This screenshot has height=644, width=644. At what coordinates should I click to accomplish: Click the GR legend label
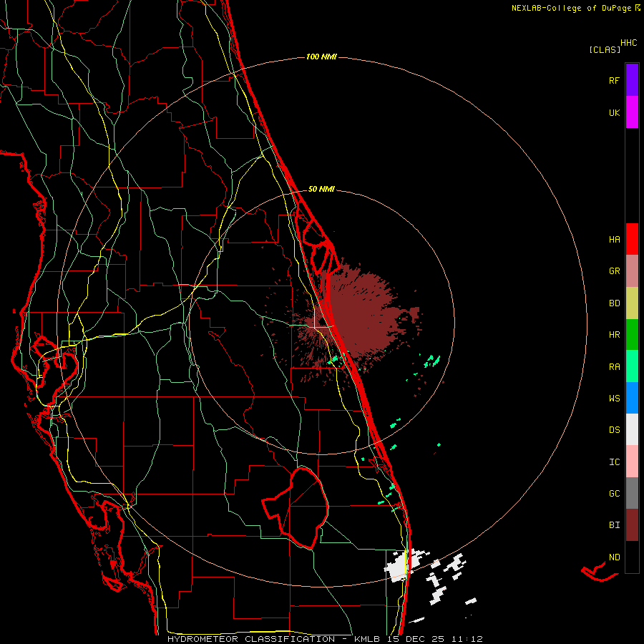pos(614,271)
